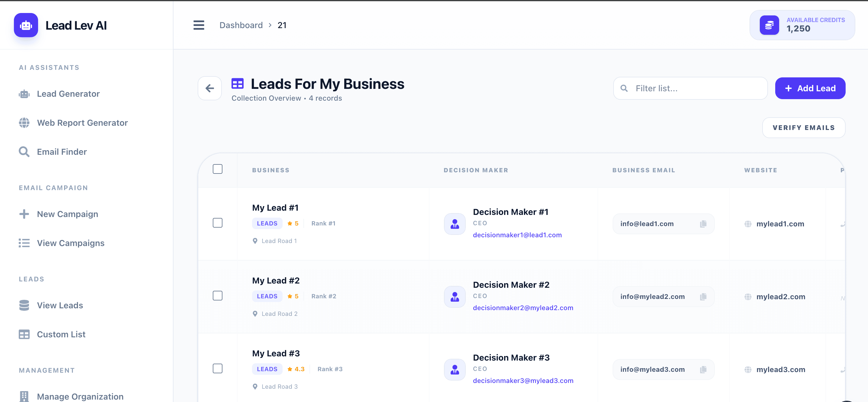868x402 pixels.
Task: Click the location pin for Lead Road 1
Action: tap(255, 241)
